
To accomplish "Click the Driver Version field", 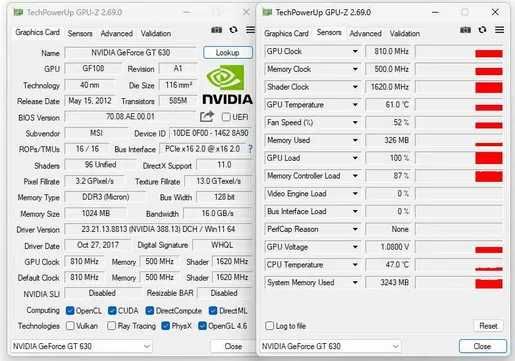I will click(x=158, y=229).
